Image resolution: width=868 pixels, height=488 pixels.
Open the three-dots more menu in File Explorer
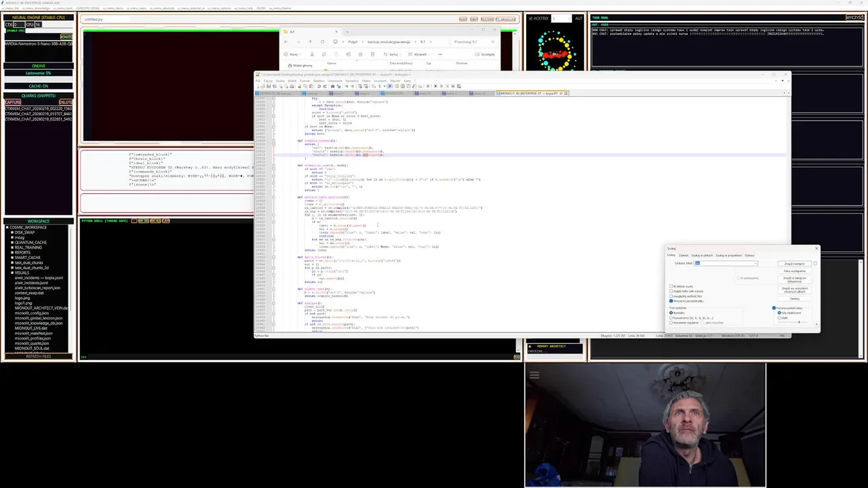tap(440, 54)
